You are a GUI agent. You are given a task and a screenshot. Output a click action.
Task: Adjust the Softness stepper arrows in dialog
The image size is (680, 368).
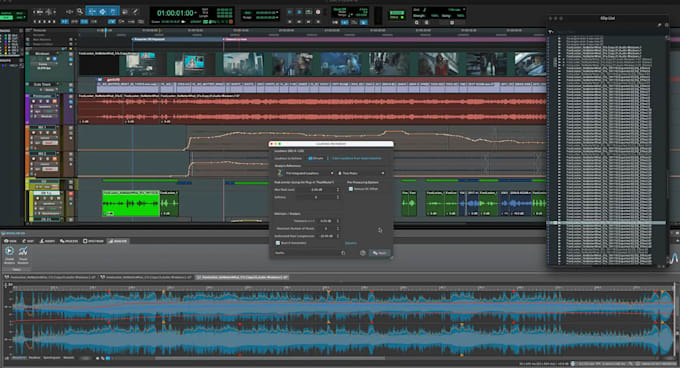[338, 197]
